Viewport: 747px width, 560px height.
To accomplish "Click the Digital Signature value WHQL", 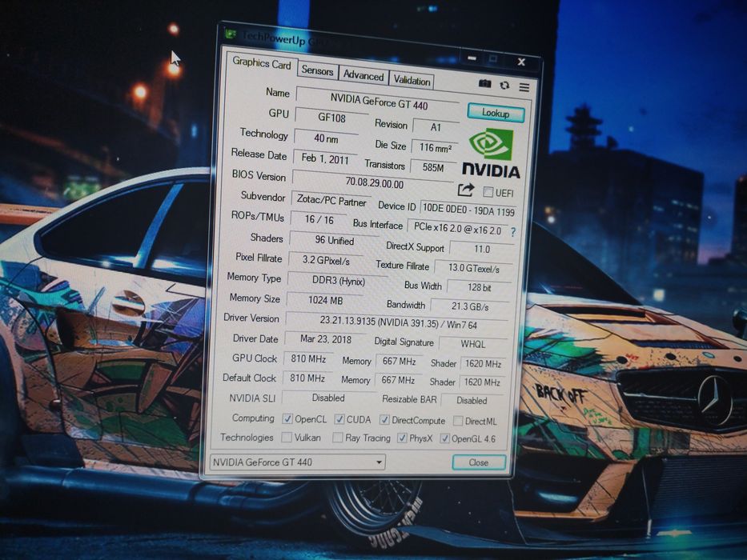I will [472, 344].
